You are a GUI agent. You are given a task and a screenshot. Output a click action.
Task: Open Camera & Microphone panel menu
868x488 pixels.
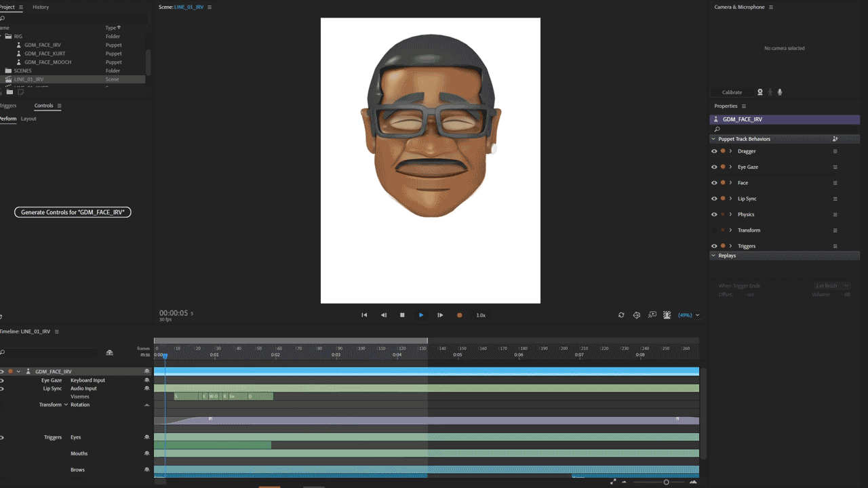pyautogui.click(x=771, y=7)
